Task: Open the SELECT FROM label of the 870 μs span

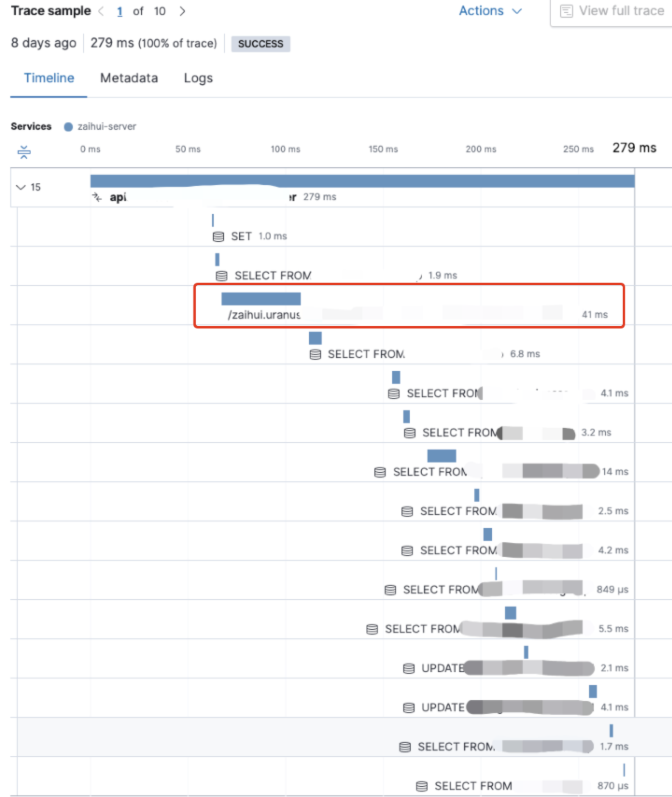Action: pyautogui.click(x=473, y=786)
